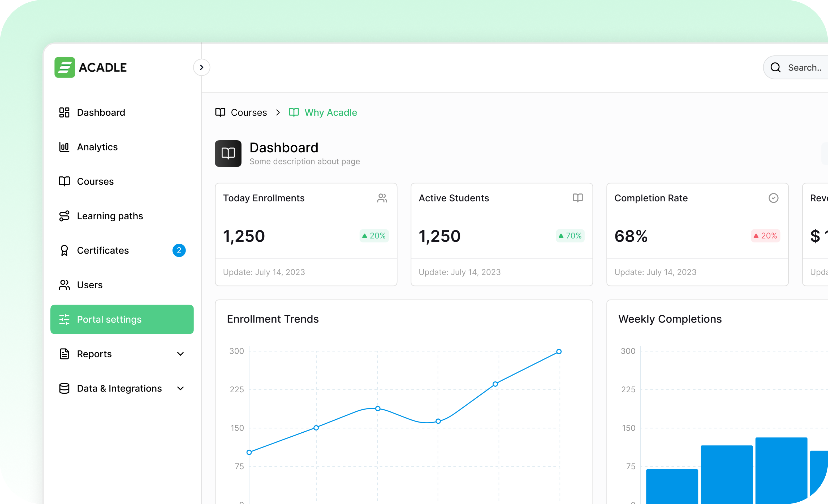The image size is (828, 504).
Task: Click Today Enrollments update date text
Action: 264,272
